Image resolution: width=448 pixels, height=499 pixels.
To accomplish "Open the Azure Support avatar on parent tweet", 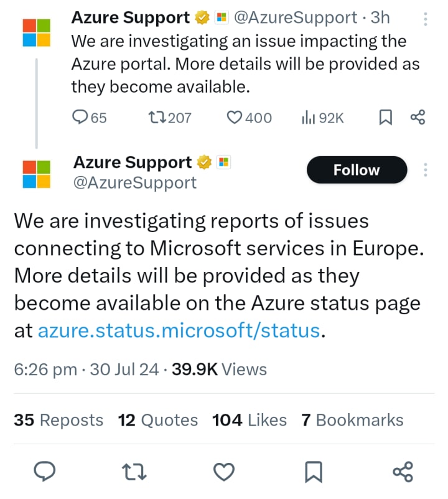I will (x=37, y=32).
